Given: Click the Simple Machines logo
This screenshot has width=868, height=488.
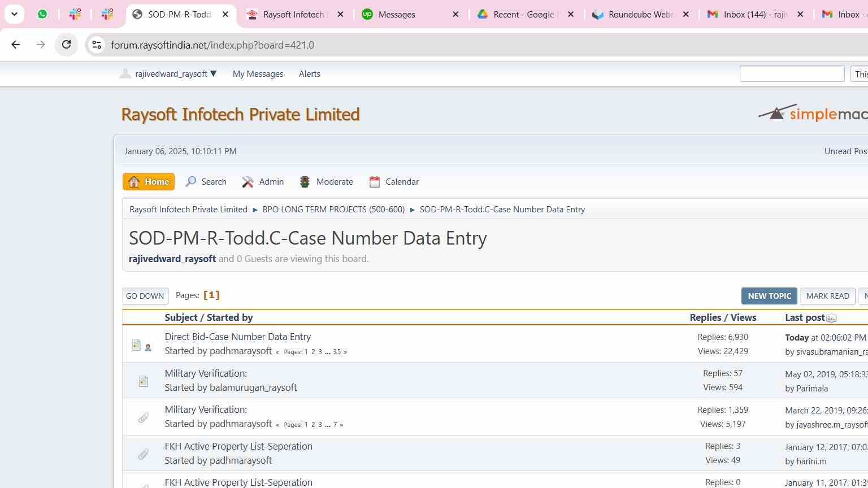Looking at the screenshot, I should pos(813,113).
